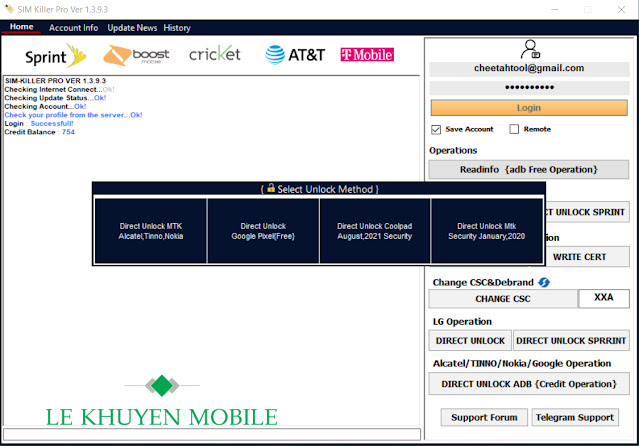Open the Home tab

(21, 27)
